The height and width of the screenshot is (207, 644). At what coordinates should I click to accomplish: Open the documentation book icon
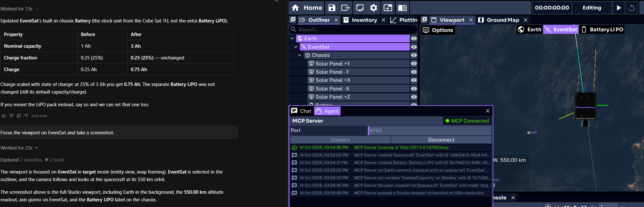[x=402, y=8]
